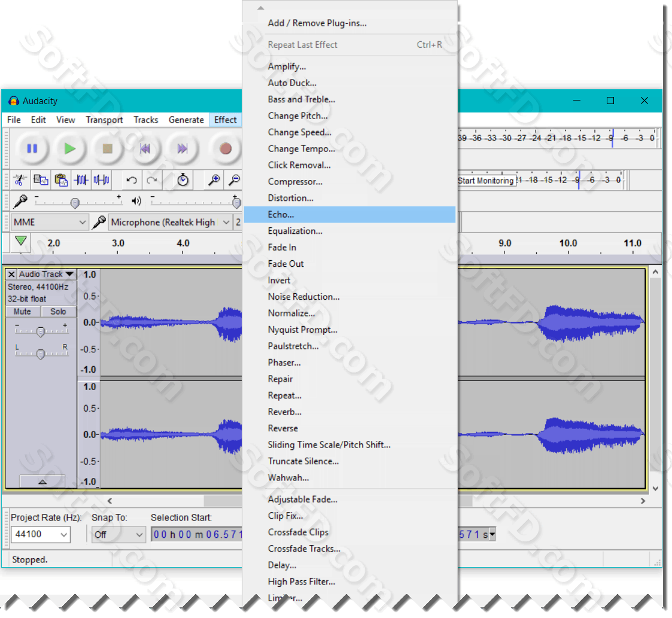This screenshot has width=672, height=618.
Task: Click the Trim audio icon
Action: (x=81, y=180)
